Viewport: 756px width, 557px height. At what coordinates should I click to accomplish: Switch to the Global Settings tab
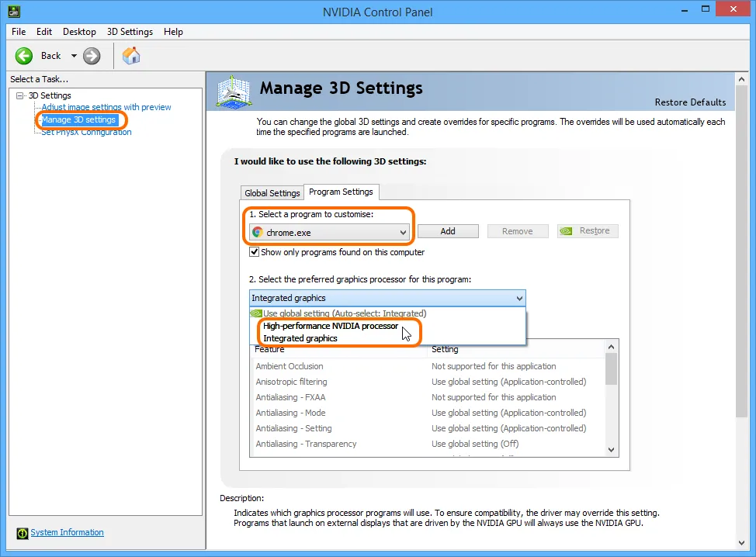pos(272,192)
